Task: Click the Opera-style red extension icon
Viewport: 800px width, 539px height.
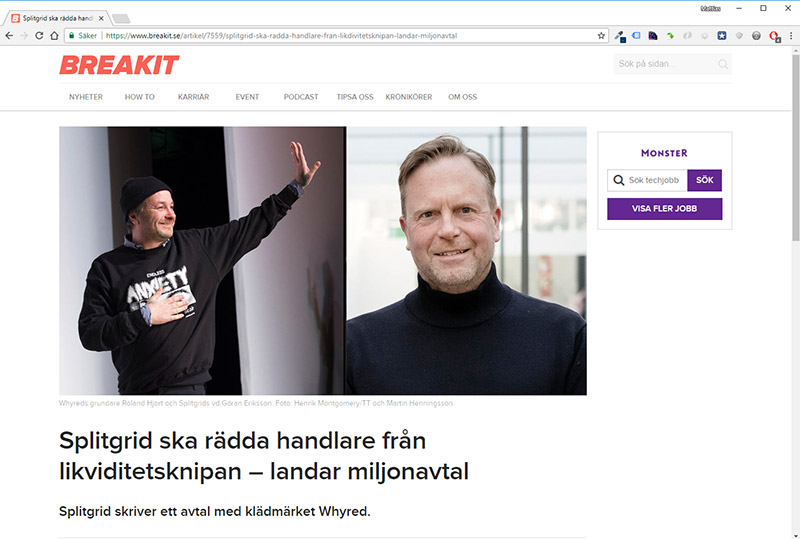Action: 774,36
